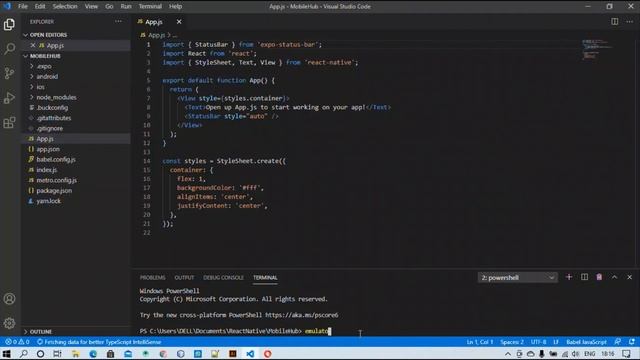
Task: Open the terminal selector dropdown '2: powershell'
Action: [518, 278]
